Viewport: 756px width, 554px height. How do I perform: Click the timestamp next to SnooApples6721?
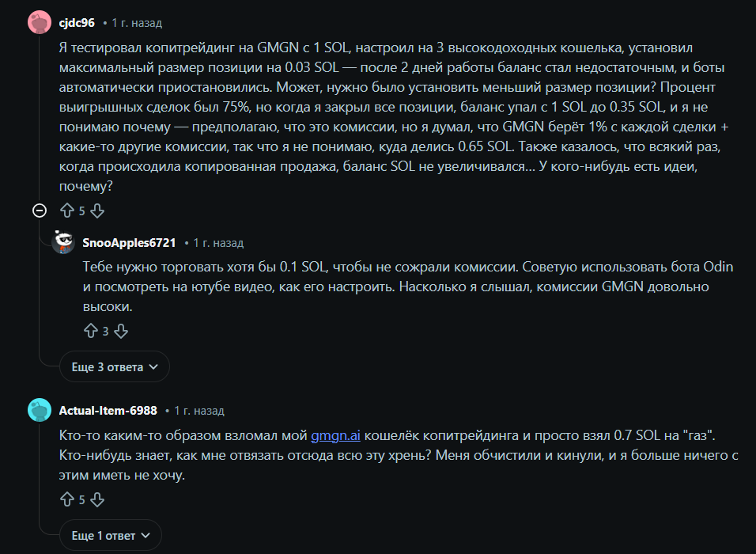pos(217,243)
